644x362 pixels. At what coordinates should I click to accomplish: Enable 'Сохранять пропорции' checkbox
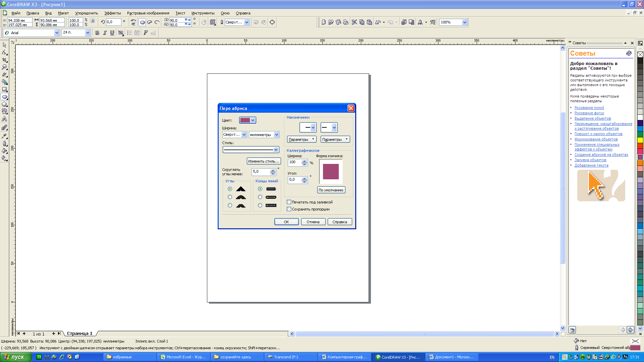point(289,209)
